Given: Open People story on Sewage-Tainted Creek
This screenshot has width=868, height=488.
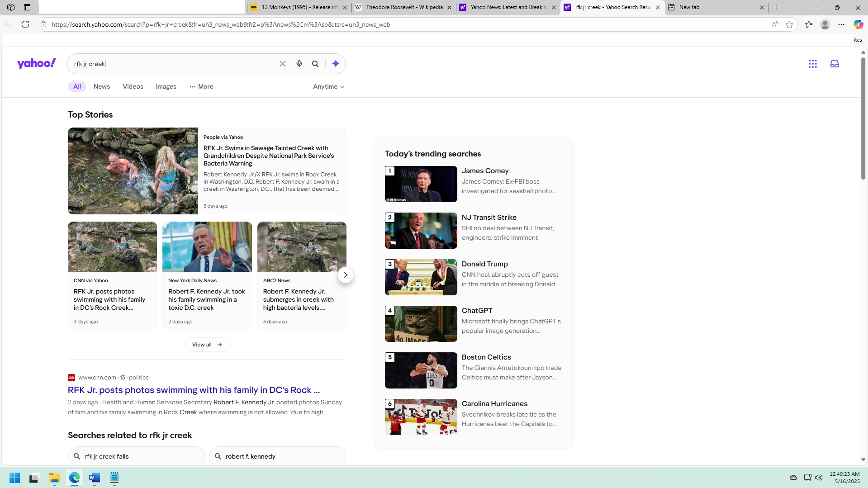Looking at the screenshot, I should click(x=269, y=156).
